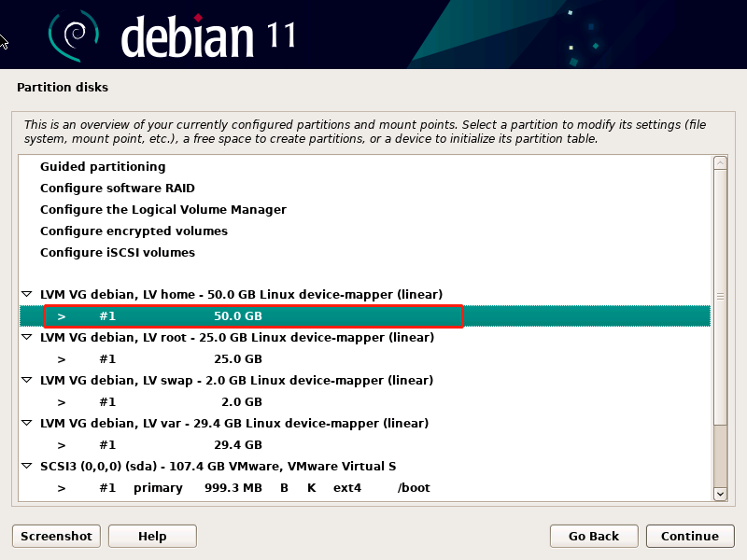Select the 50.0 GB home partition row
The height and width of the screenshot is (560, 747).
coord(365,316)
